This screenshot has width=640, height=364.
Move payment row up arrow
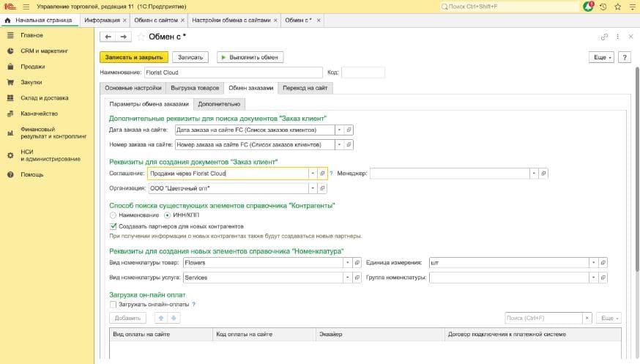point(161,318)
